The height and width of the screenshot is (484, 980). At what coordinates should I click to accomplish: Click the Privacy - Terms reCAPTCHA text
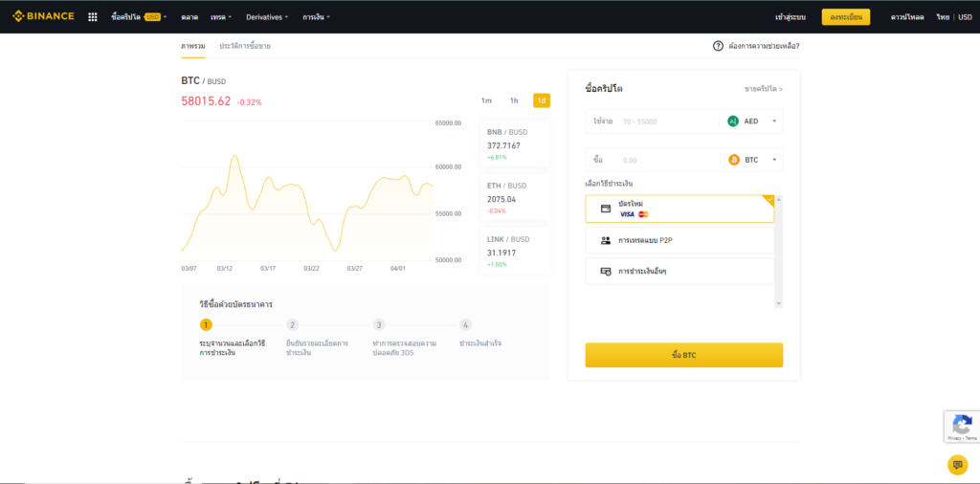[x=962, y=438]
